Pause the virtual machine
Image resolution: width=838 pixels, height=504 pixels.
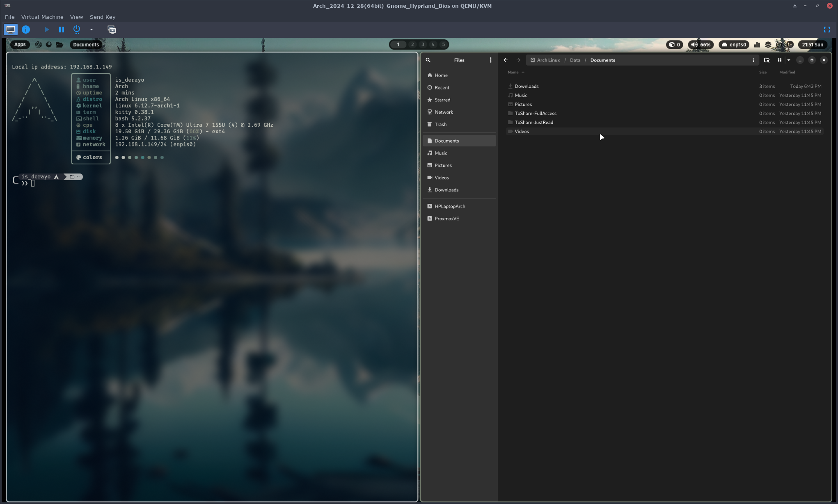coord(62,30)
